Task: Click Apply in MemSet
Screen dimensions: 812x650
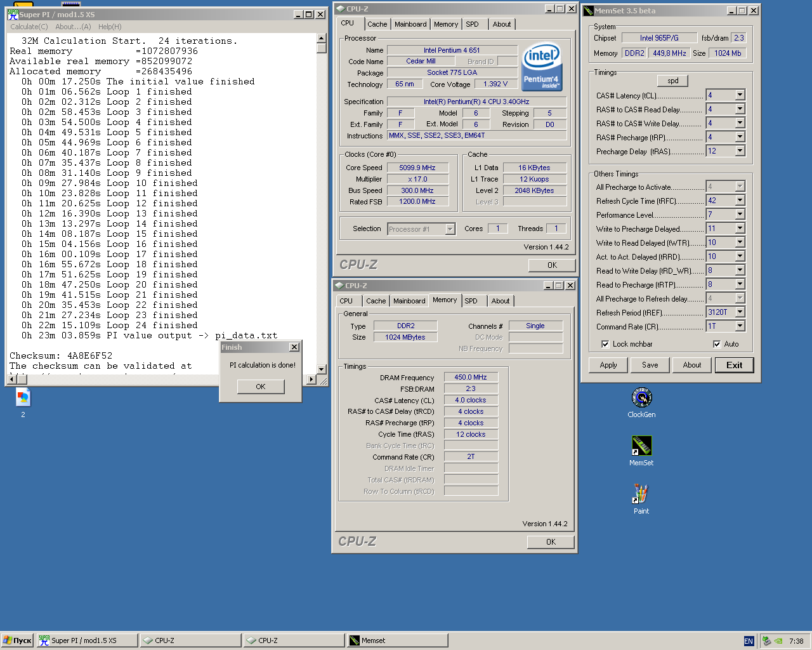Action: pyautogui.click(x=608, y=365)
